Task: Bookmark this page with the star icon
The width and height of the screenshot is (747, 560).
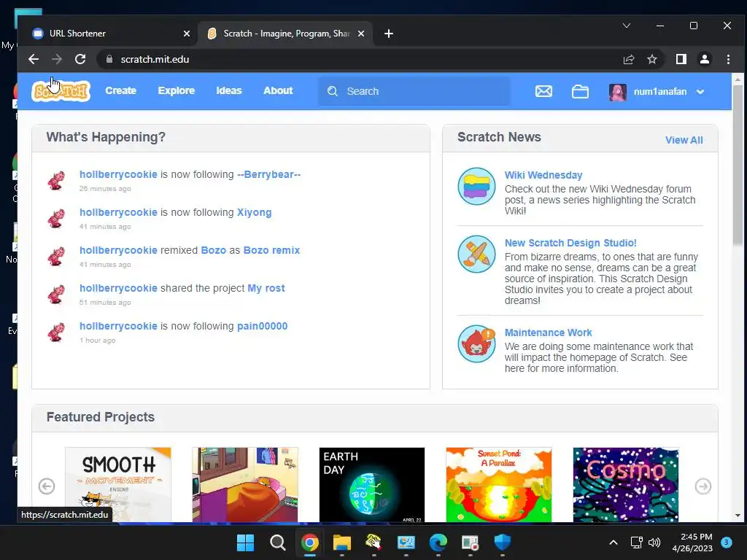Action: click(651, 59)
